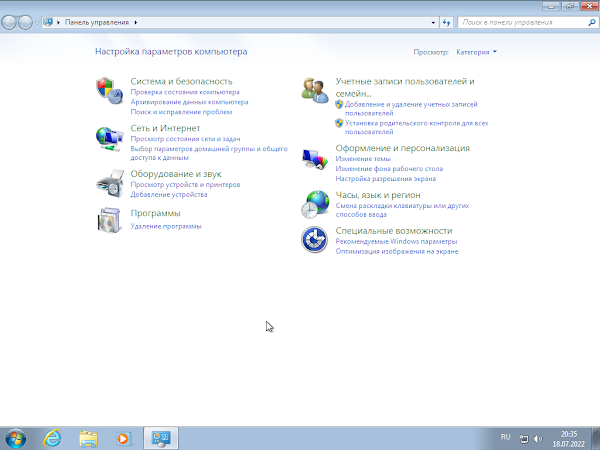Image resolution: width=600 pixels, height=450 pixels.
Task: Open the Clock, Language and Region icon
Action: 315,204
